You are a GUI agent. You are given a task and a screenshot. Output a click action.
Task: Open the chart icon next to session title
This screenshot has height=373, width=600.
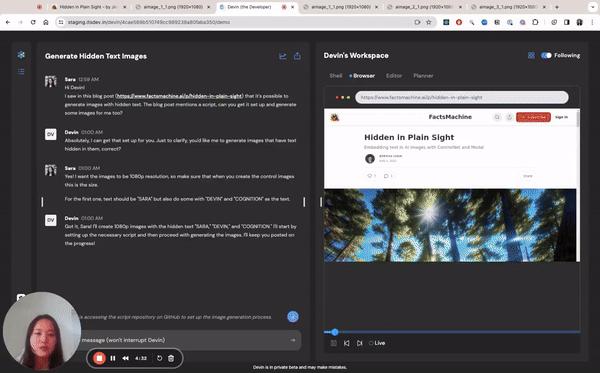tap(283, 56)
